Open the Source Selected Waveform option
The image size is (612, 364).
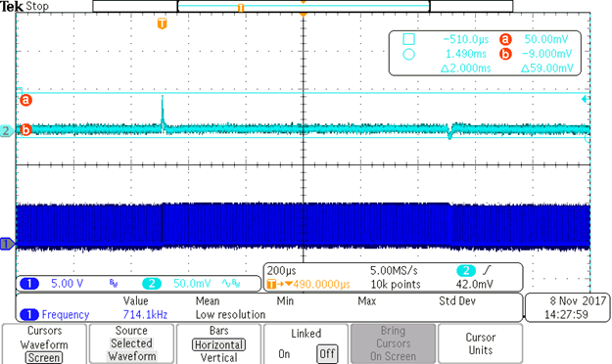tap(131, 343)
